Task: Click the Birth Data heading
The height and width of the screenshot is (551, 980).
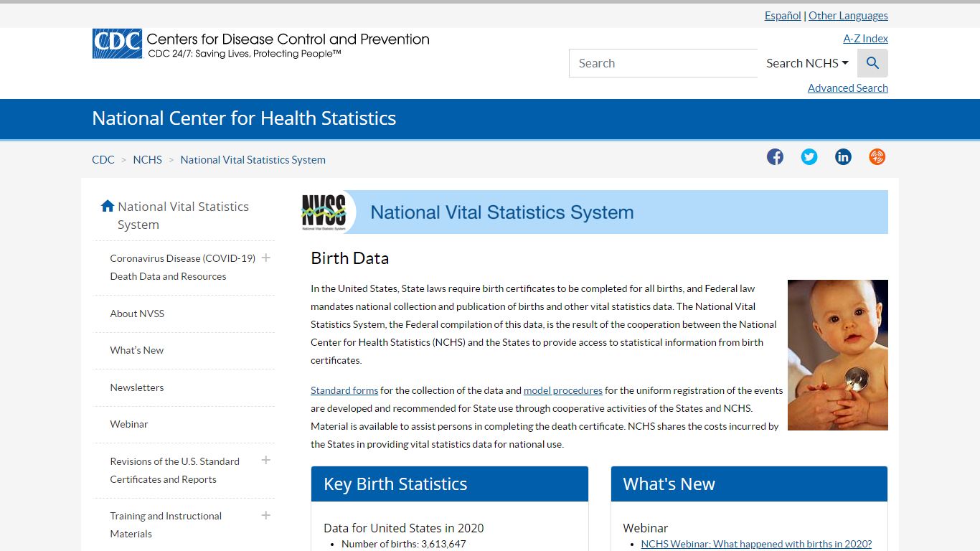Action: click(x=350, y=258)
